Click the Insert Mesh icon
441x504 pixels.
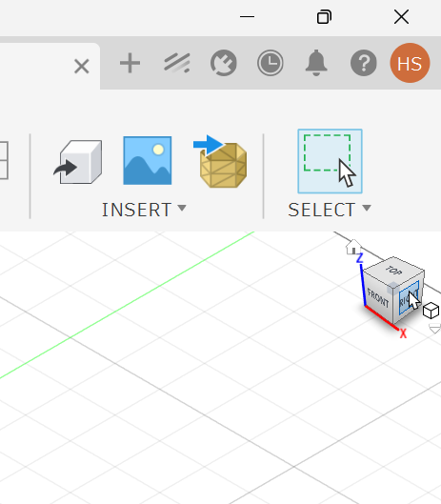click(220, 161)
